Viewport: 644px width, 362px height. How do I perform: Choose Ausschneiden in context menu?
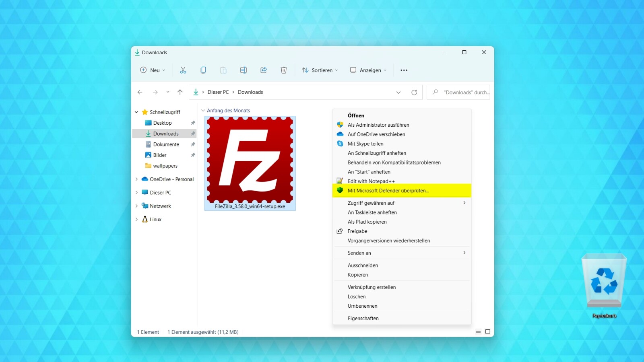click(x=402, y=265)
